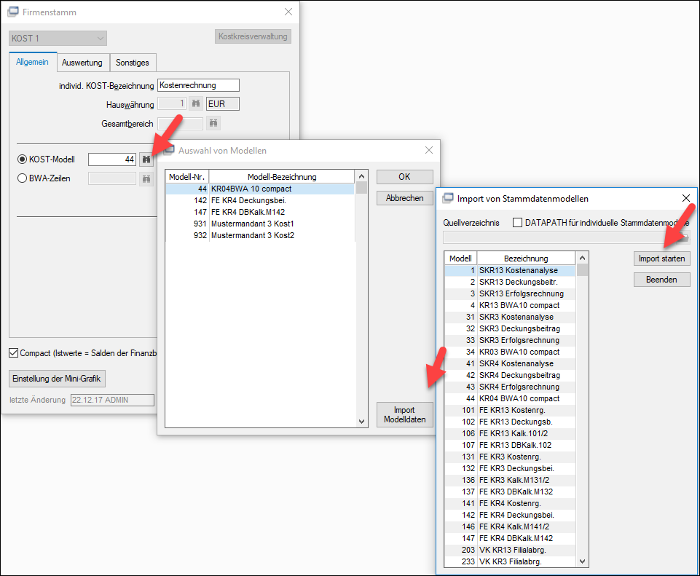Open the Sonstiges tab
Image resolution: width=700 pixels, height=576 pixels.
[132, 63]
